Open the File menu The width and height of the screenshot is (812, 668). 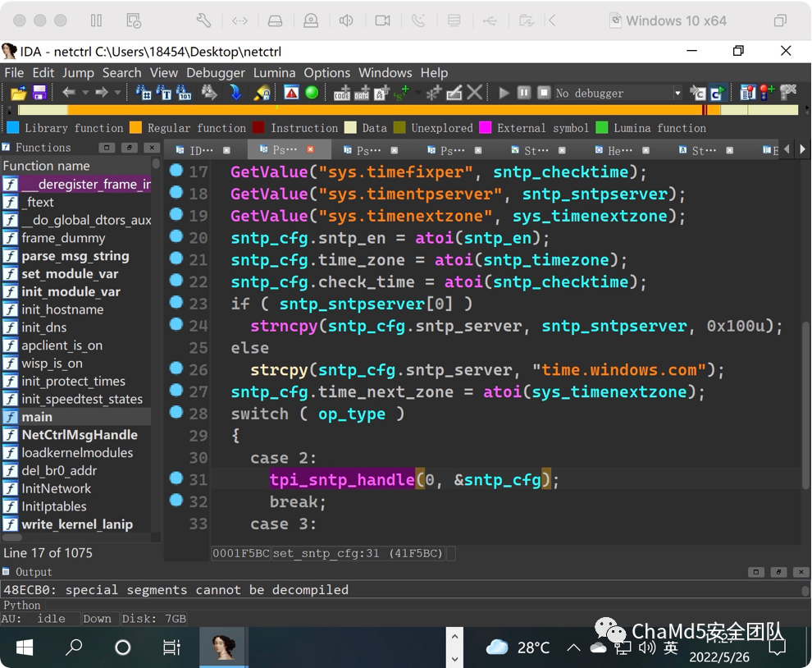(14, 72)
